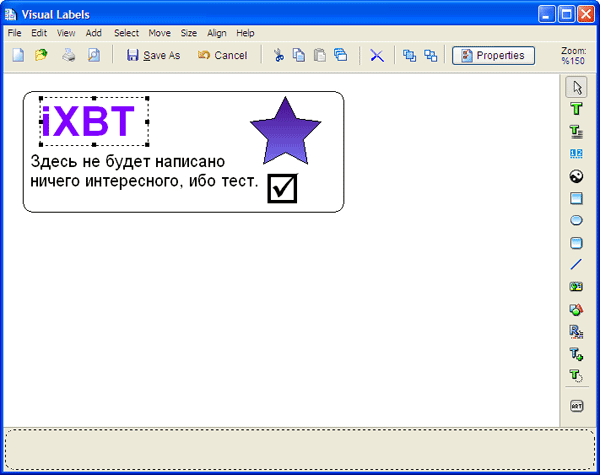This screenshot has height=475, width=600.
Task: Select the rich text R tool
Action: [x=576, y=331]
